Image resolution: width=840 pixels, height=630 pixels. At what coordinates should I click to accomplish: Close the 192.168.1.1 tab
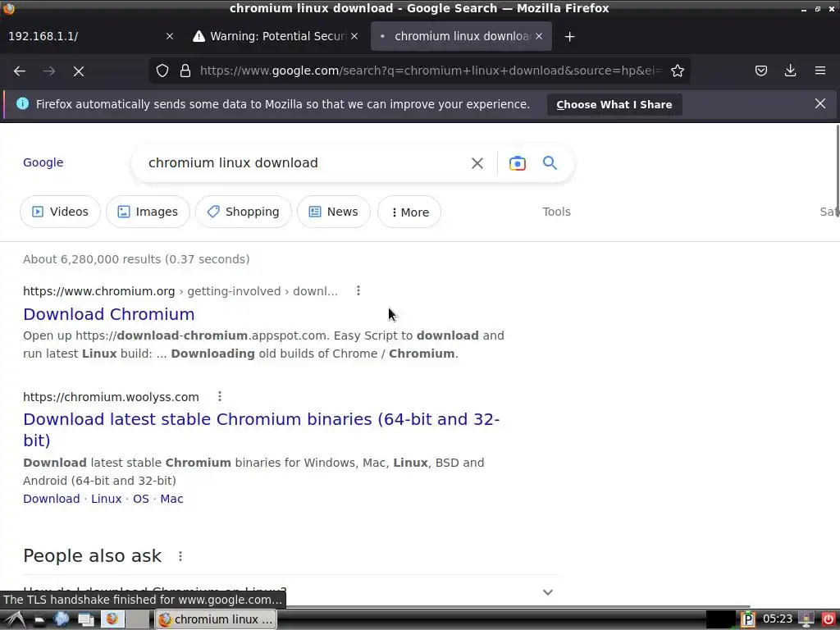pos(170,36)
